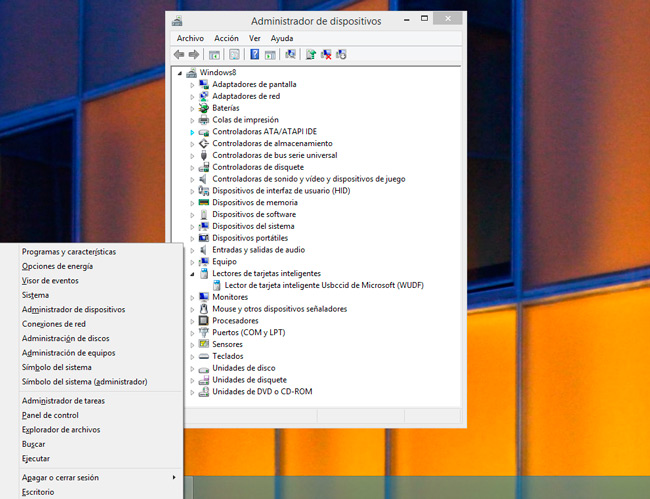Toggle the console tree pane icon
Screen dimensions: 650x499
[214, 54]
